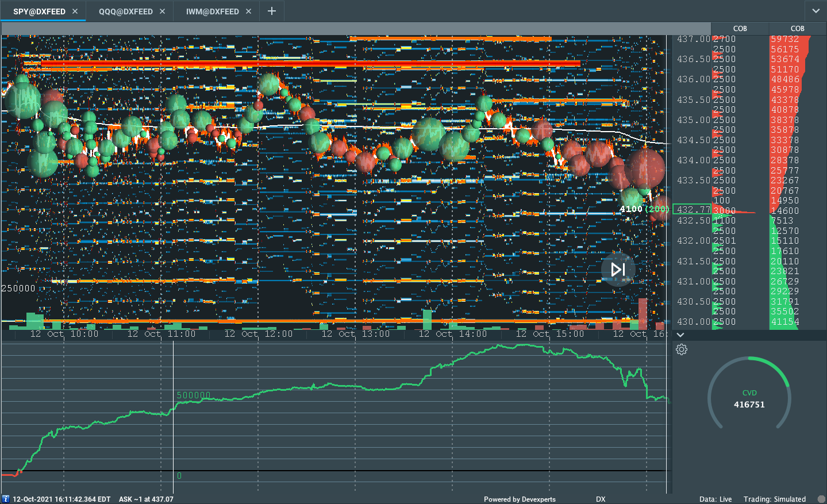Click the 3000 order book size

[724, 211]
